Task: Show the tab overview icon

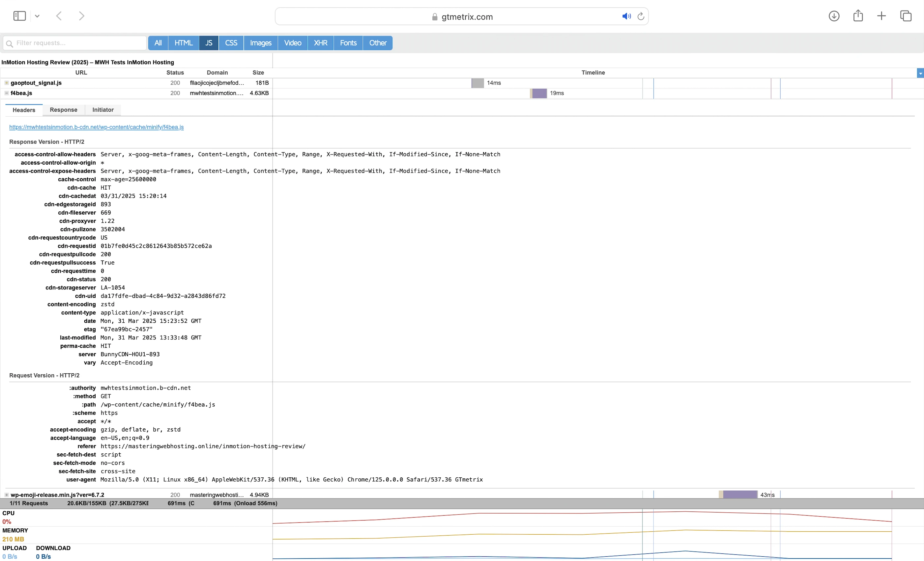Action: pos(906,16)
